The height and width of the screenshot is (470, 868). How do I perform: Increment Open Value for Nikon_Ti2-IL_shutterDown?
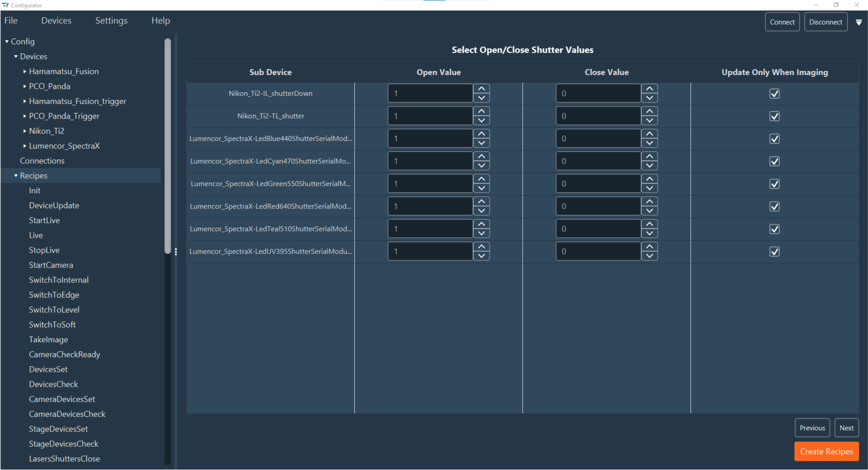pos(481,89)
